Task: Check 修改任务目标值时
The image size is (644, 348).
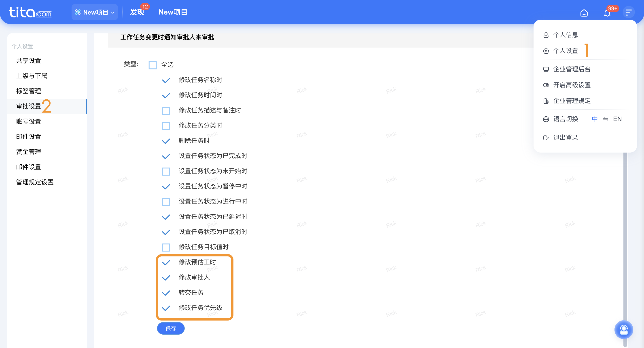Action: pyautogui.click(x=166, y=247)
